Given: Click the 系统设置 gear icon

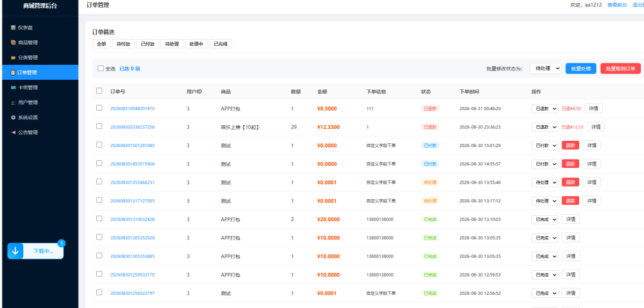Looking at the screenshot, I should 13,118.
